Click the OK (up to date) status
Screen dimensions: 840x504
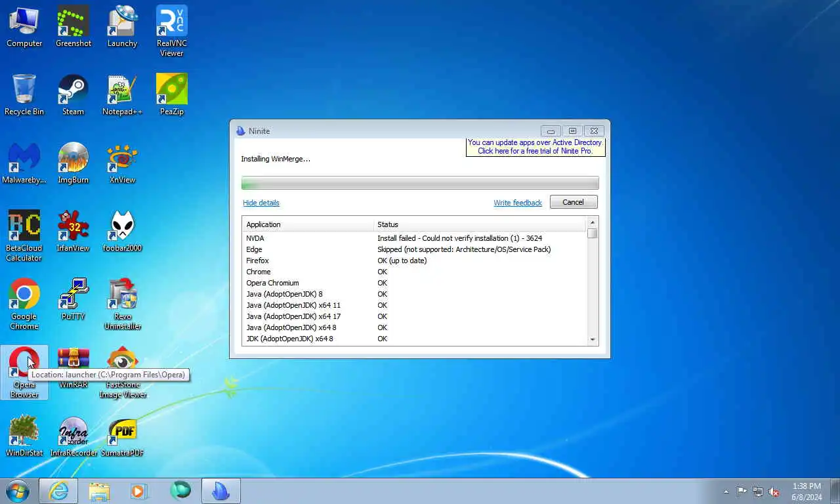coord(402,261)
